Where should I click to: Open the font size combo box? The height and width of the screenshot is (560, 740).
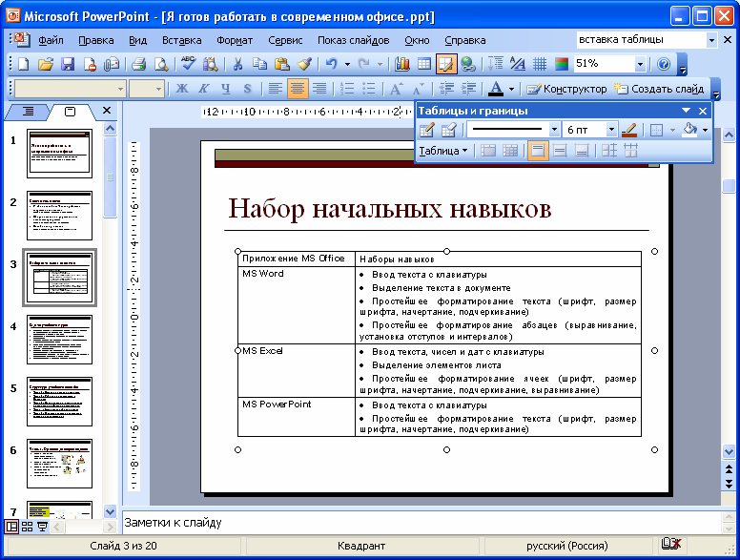(x=146, y=89)
